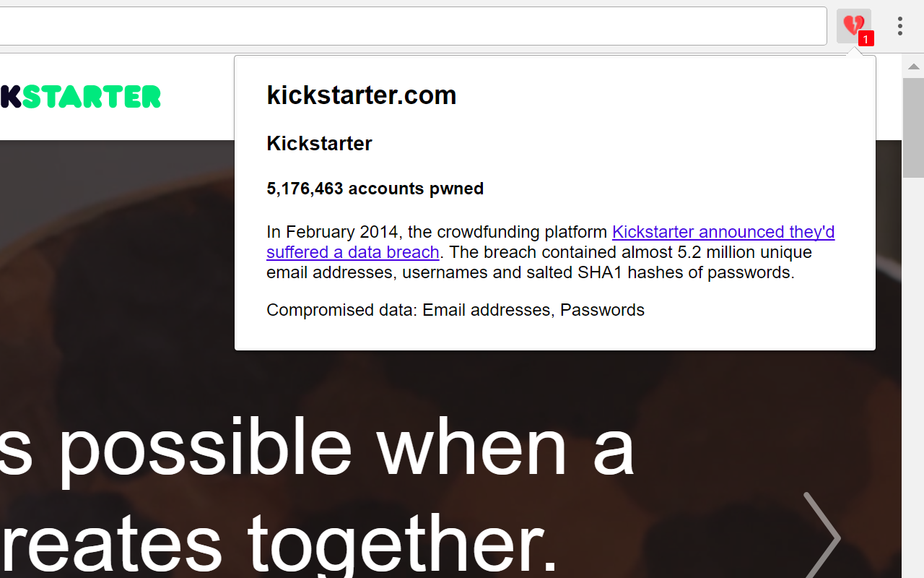This screenshot has width=924, height=578.
Task: Click the broken heart extension icon
Action: [x=854, y=26]
